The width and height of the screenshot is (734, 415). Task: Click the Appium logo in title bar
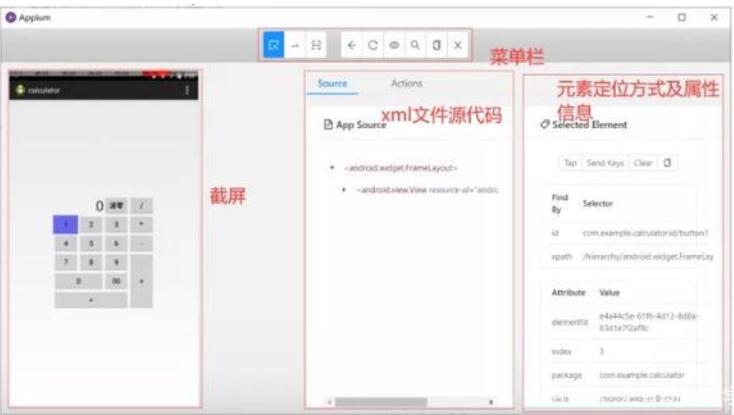pyautogui.click(x=11, y=18)
